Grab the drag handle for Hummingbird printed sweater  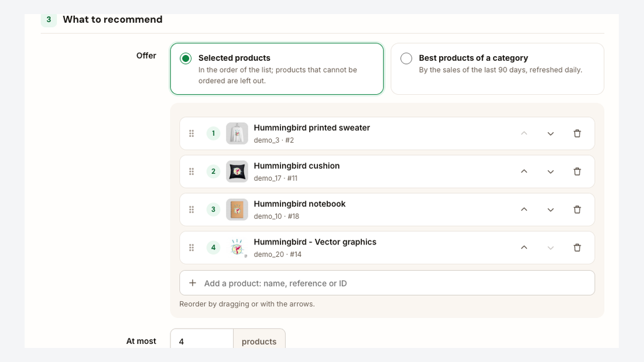[x=191, y=133]
